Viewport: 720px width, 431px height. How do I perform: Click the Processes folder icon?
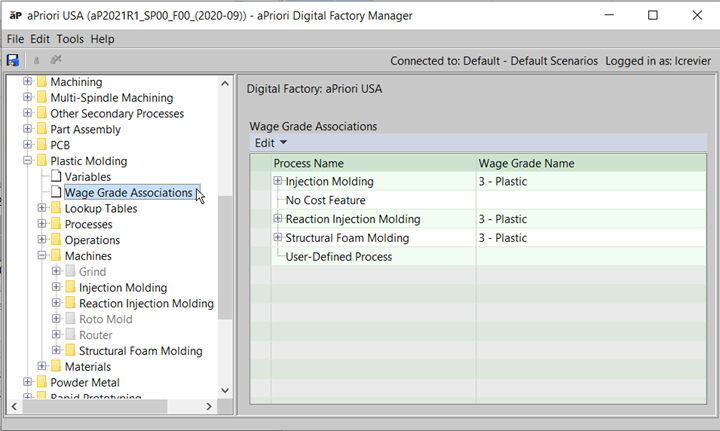pyautogui.click(x=56, y=224)
